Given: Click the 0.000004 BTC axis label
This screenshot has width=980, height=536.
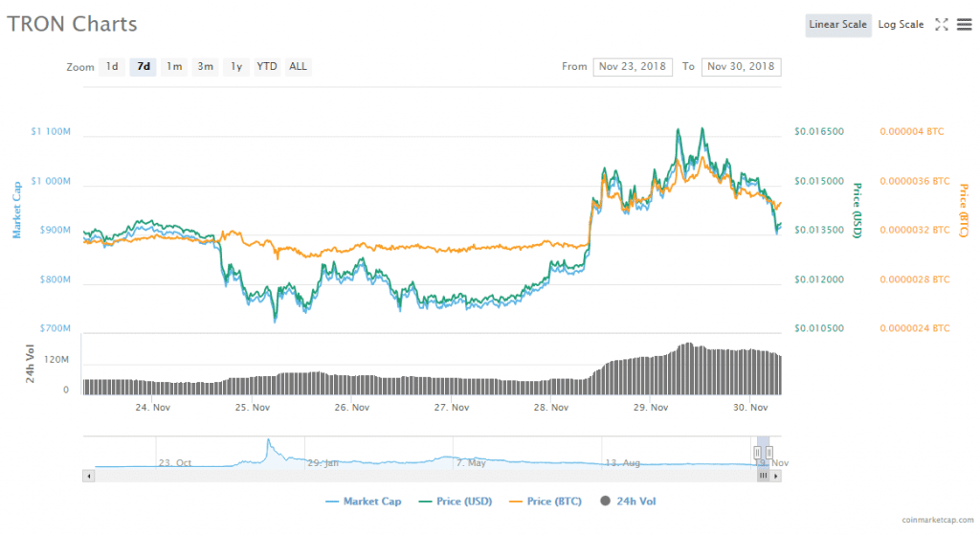Looking at the screenshot, I should (x=912, y=132).
